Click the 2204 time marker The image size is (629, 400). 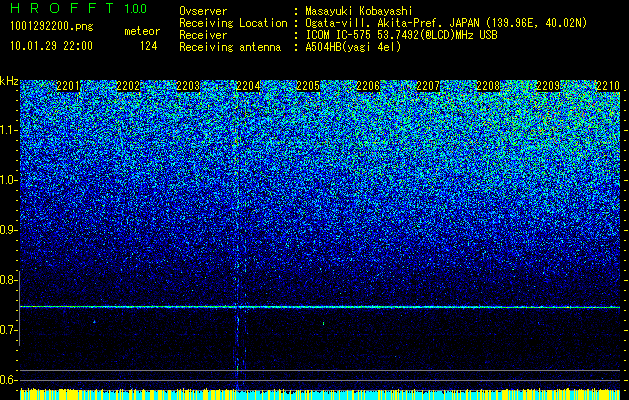[x=248, y=86]
